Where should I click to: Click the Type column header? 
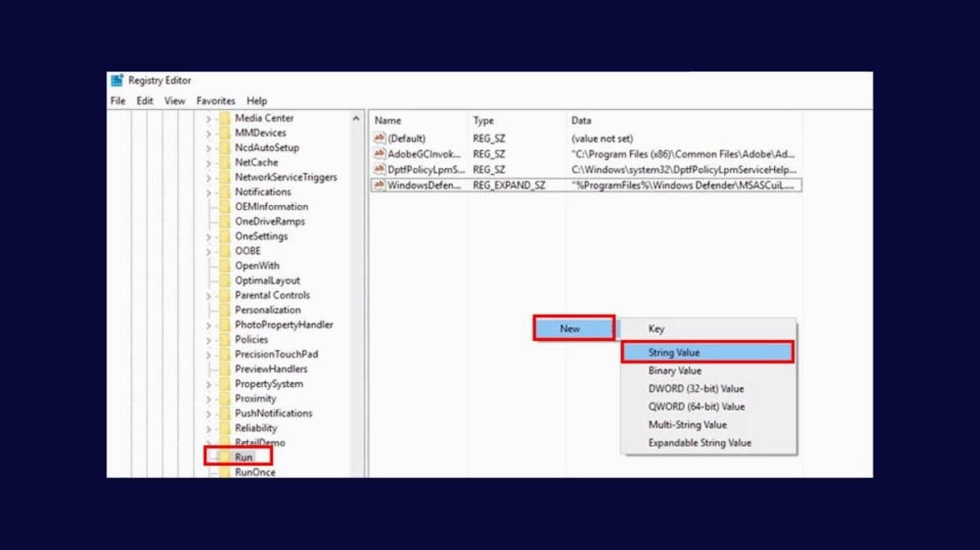click(483, 120)
